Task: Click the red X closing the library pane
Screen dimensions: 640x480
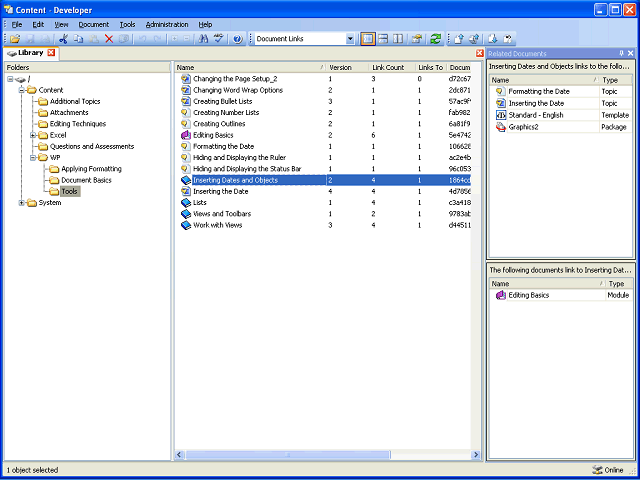Action: point(480,53)
